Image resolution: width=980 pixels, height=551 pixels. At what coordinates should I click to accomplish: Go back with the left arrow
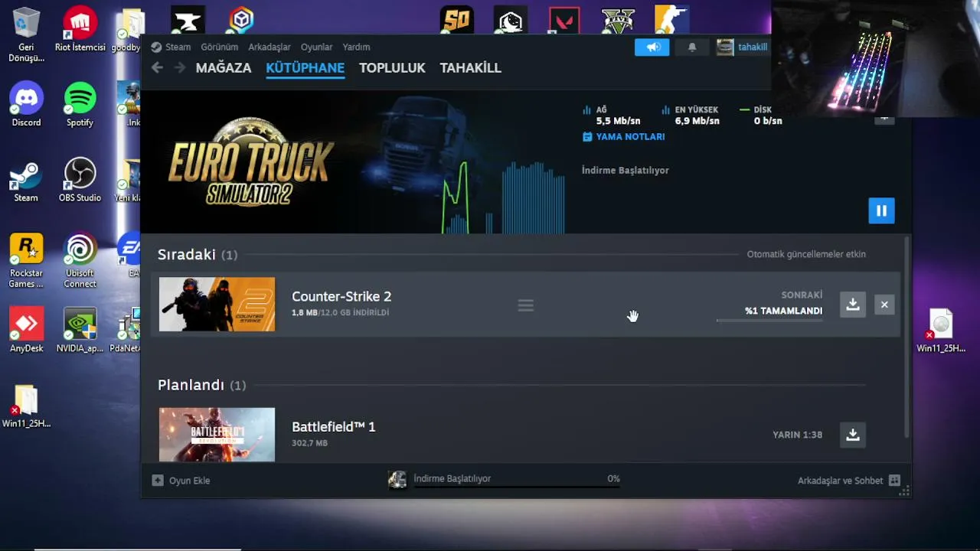[157, 67]
